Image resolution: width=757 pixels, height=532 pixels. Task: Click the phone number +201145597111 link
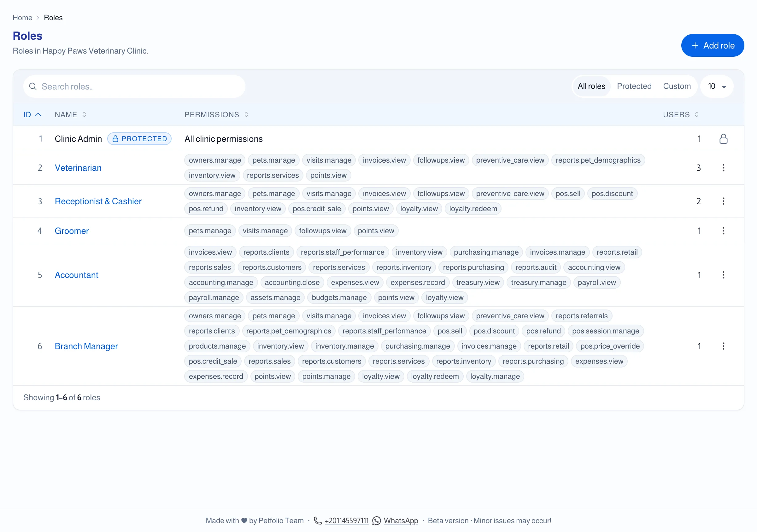pyautogui.click(x=347, y=520)
